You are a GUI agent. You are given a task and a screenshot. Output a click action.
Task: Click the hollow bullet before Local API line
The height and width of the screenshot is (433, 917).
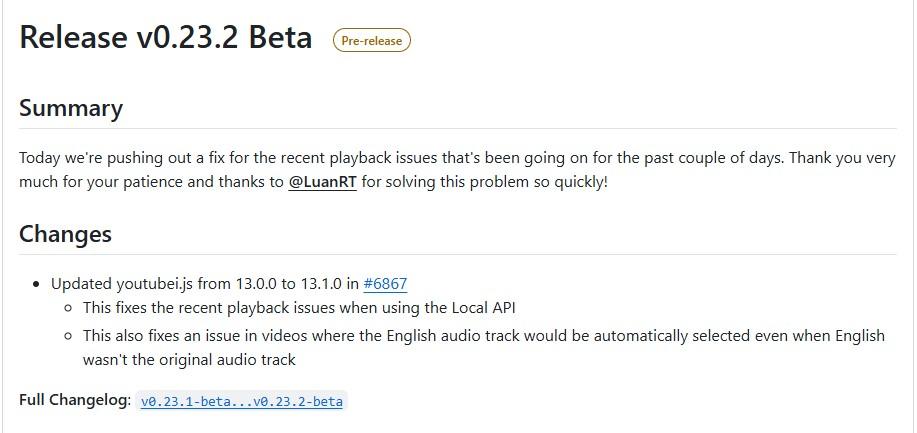point(69,308)
